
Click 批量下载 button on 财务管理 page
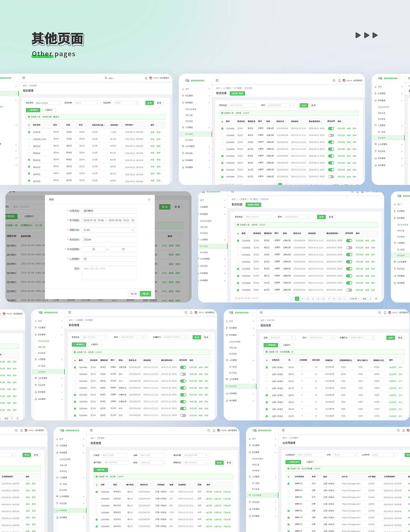pos(101,470)
